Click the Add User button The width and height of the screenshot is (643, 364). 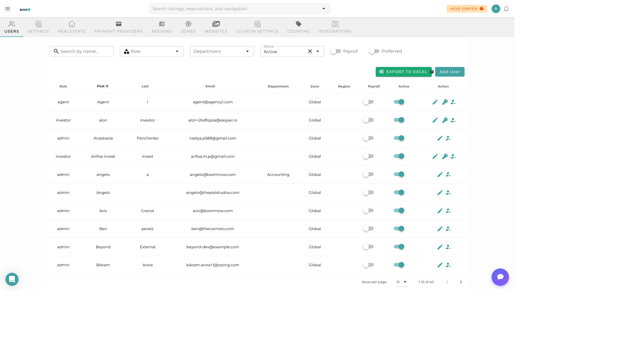pos(450,72)
